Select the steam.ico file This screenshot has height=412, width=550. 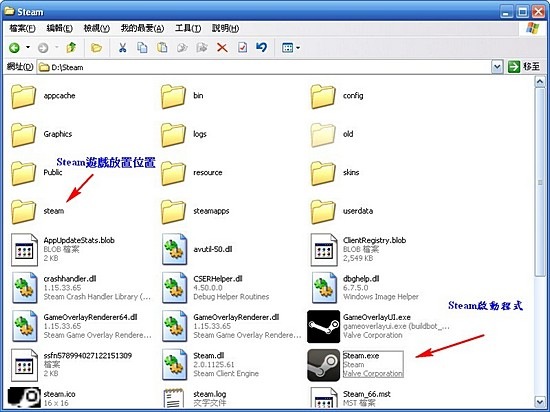[41, 398]
